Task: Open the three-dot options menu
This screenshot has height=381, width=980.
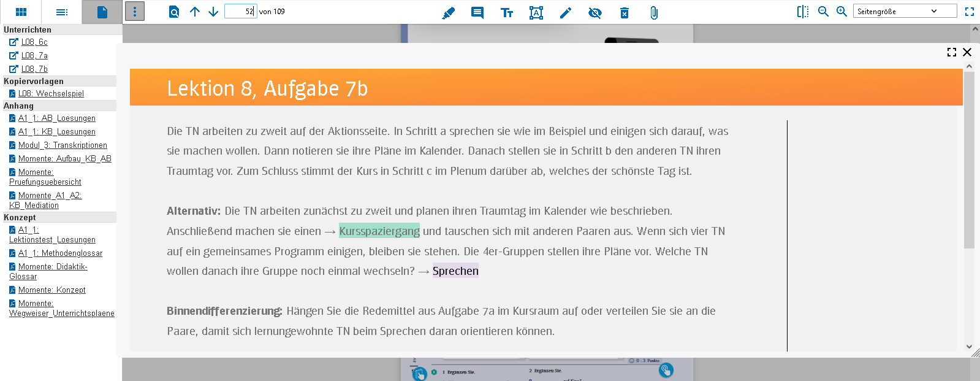Action: (x=135, y=12)
